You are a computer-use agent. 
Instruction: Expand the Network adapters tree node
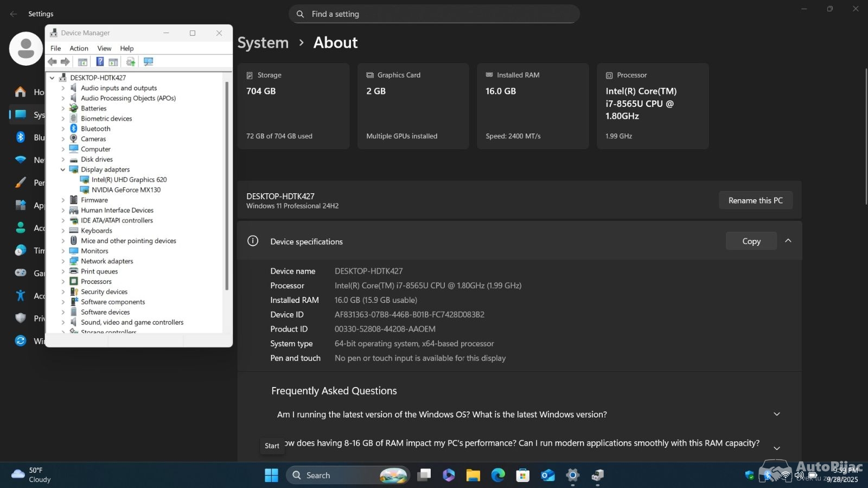coord(63,261)
